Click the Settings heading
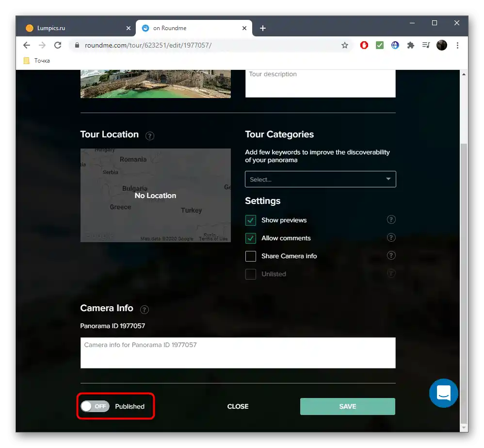 tap(263, 201)
